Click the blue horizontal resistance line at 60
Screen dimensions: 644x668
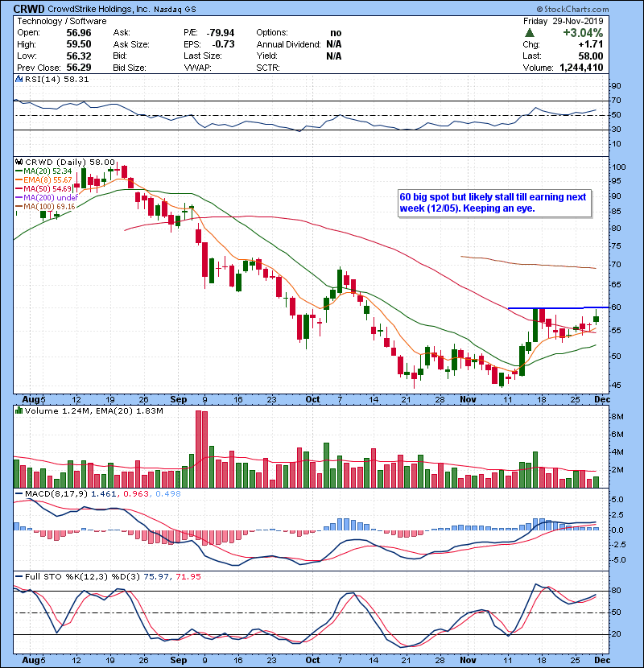[559, 307]
